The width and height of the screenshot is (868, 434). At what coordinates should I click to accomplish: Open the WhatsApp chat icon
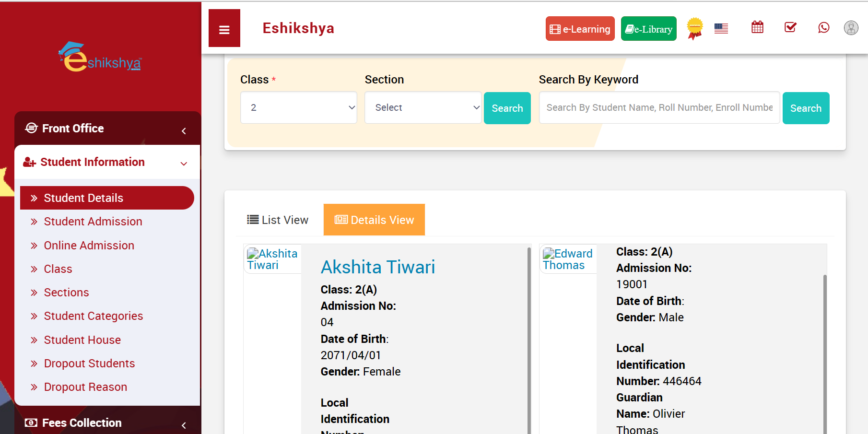click(x=823, y=27)
